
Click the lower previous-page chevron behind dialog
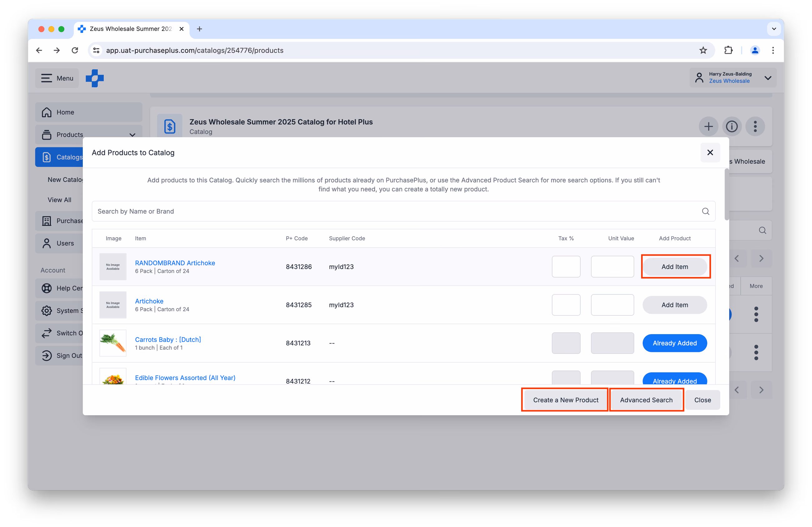click(737, 390)
